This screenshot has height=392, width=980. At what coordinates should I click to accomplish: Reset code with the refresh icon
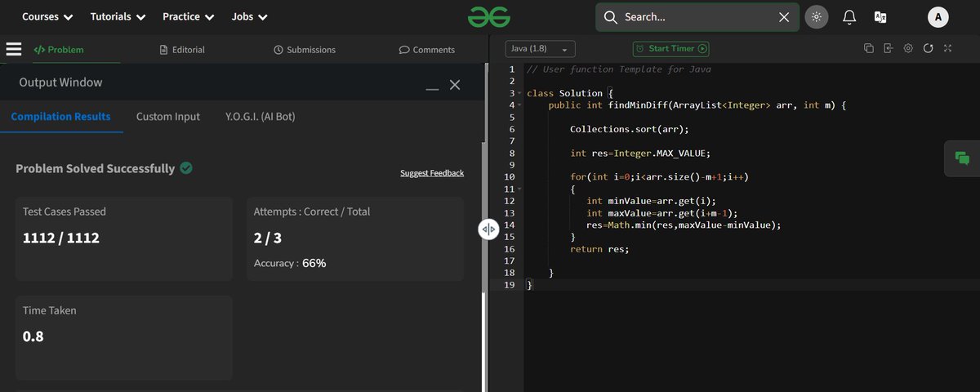[928, 49]
